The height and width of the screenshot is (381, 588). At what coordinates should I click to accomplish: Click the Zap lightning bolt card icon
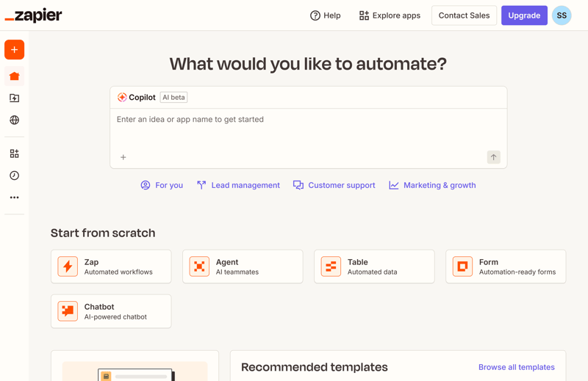point(68,266)
